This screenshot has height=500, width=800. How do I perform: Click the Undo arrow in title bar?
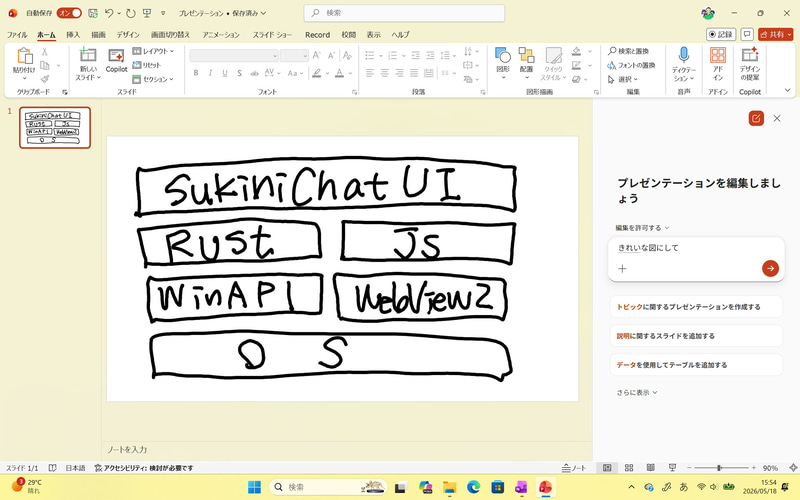coord(109,13)
